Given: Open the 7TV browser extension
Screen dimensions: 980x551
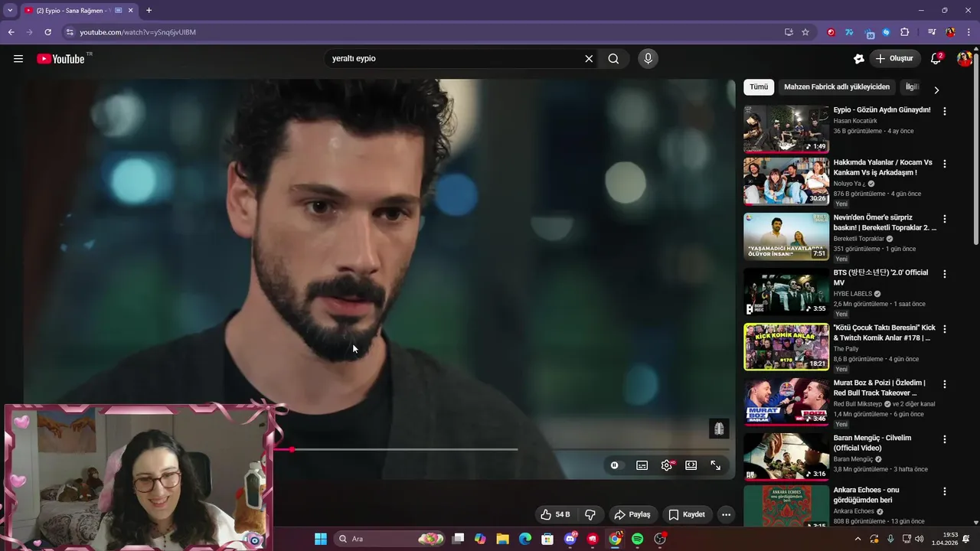Looking at the screenshot, I should (849, 32).
